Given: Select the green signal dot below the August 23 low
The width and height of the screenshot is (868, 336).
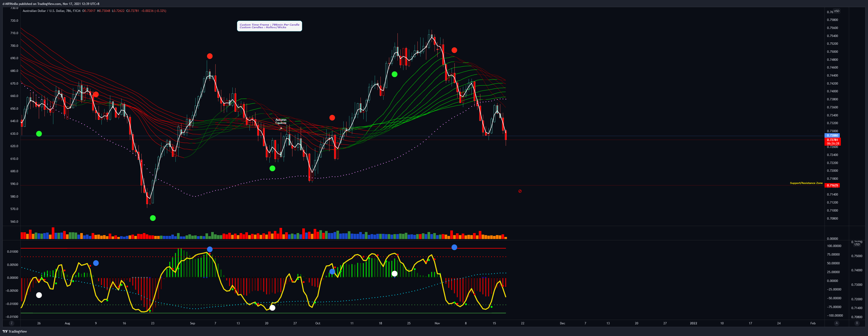Looking at the screenshot, I should pos(153,218).
